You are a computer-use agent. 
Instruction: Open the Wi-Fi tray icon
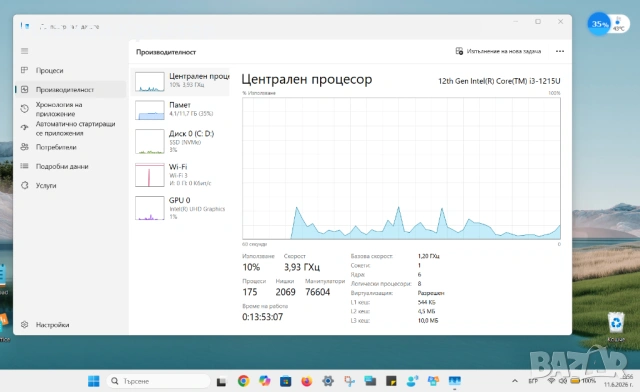point(551,381)
